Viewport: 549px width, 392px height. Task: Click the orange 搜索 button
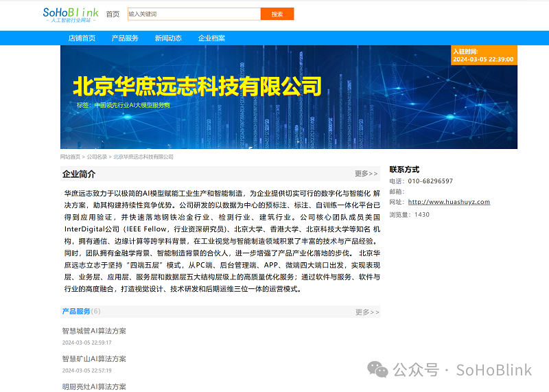(277, 14)
